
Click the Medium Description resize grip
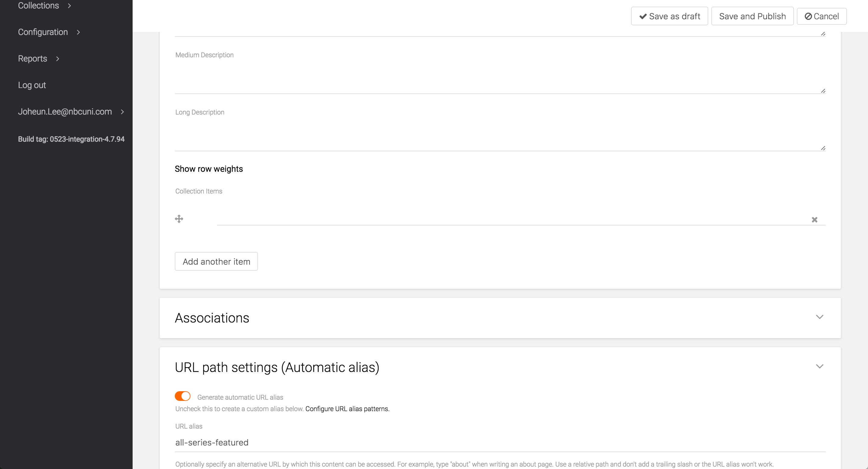pos(823,91)
